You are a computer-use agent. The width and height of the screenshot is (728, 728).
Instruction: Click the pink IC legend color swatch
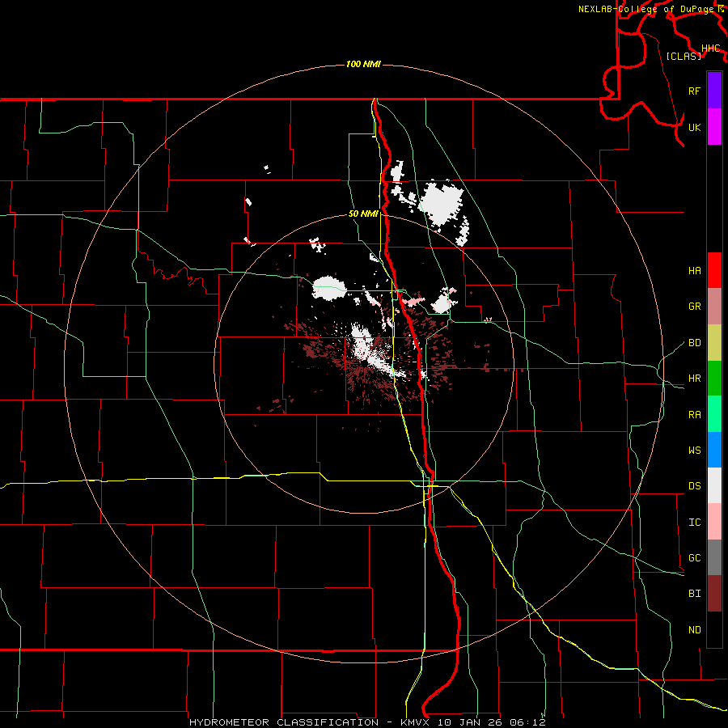714,522
